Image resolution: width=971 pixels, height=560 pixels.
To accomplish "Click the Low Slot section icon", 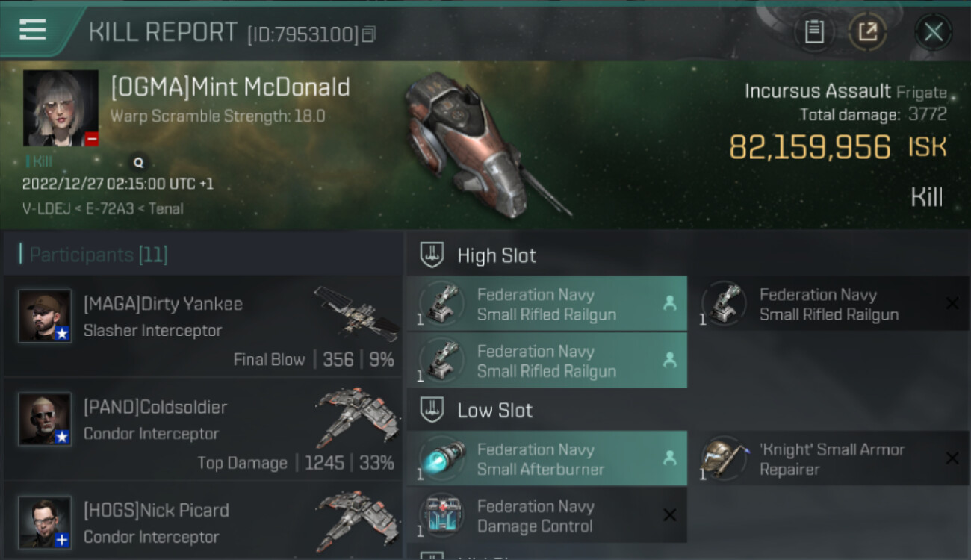I will click(432, 410).
